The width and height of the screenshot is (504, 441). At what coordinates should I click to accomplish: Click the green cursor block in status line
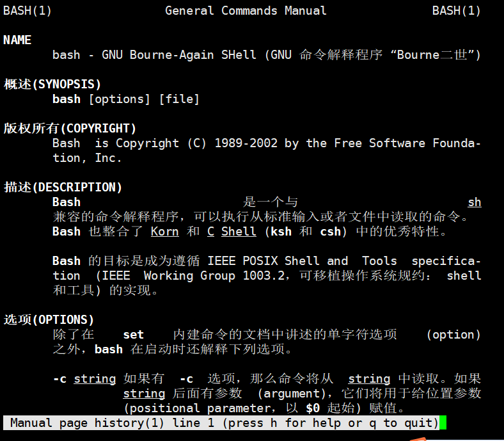(x=443, y=422)
